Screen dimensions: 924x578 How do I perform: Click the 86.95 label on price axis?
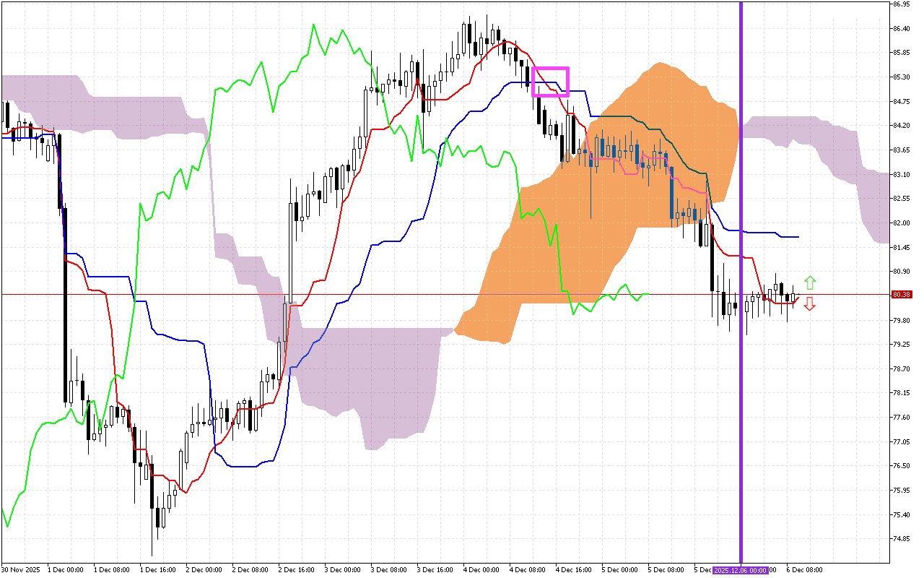coord(901,4)
